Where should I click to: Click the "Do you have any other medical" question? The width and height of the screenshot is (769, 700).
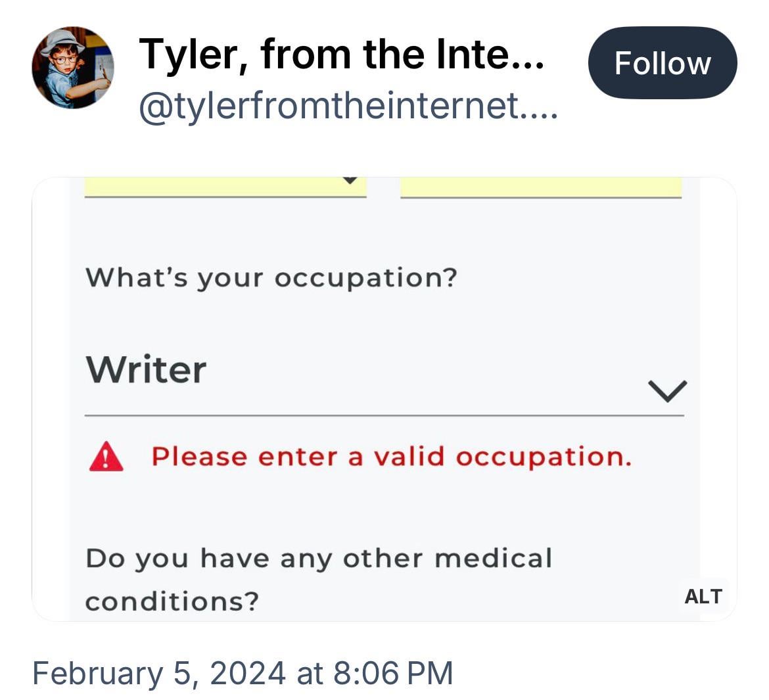(x=319, y=559)
